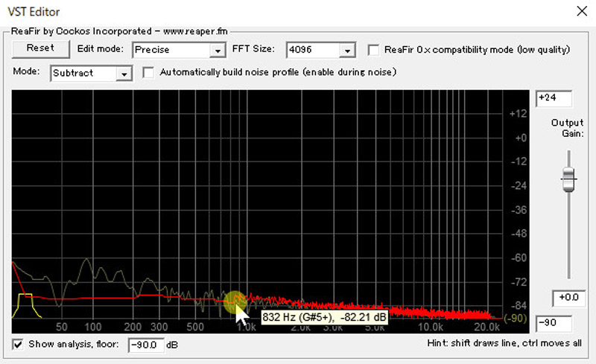This screenshot has width=596, height=364.
Task: Select the +24 upper range field
Action: pos(554,99)
